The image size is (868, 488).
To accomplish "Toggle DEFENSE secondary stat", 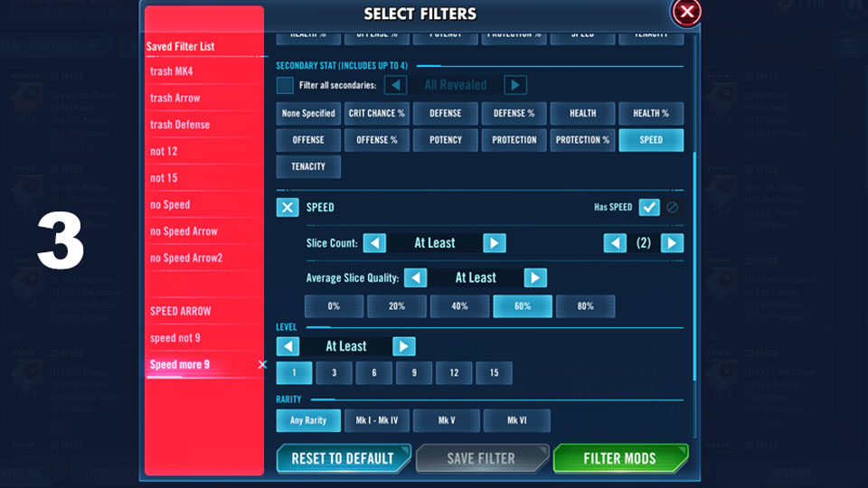I will [446, 114].
